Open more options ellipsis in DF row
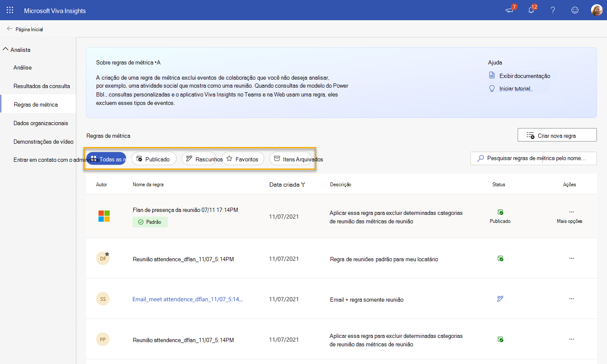607x364 pixels. pos(572,258)
